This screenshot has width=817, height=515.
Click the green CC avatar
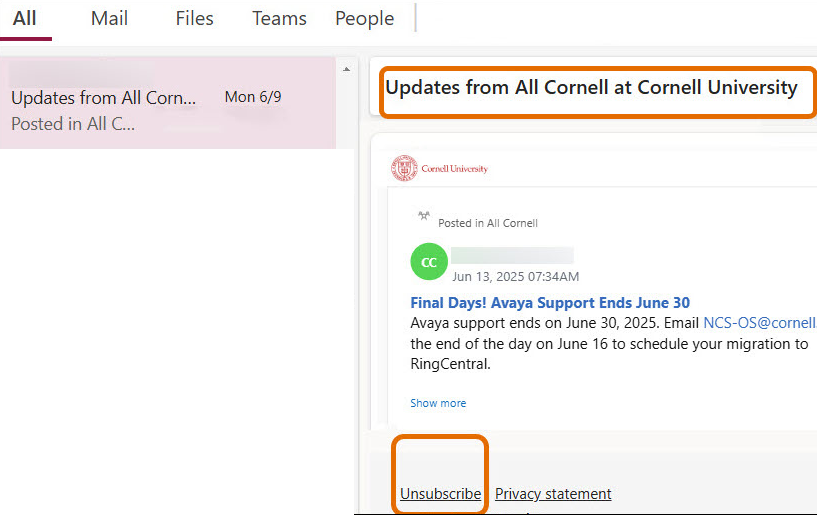click(429, 262)
